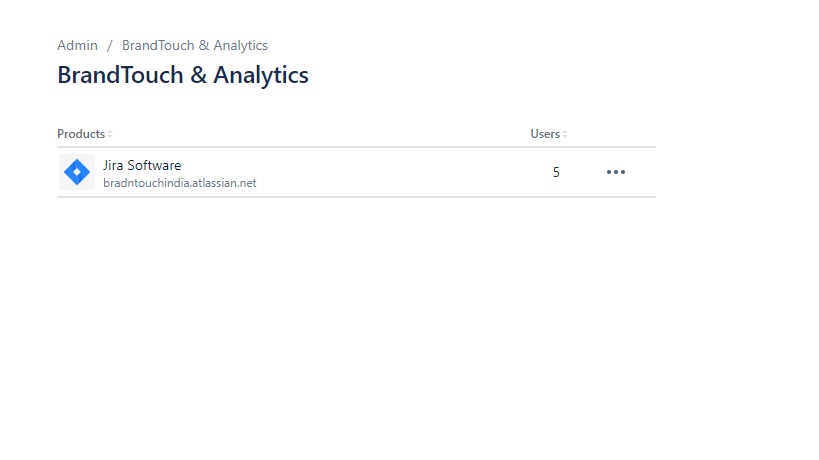Click the Jira Software product name

[x=142, y=165]
